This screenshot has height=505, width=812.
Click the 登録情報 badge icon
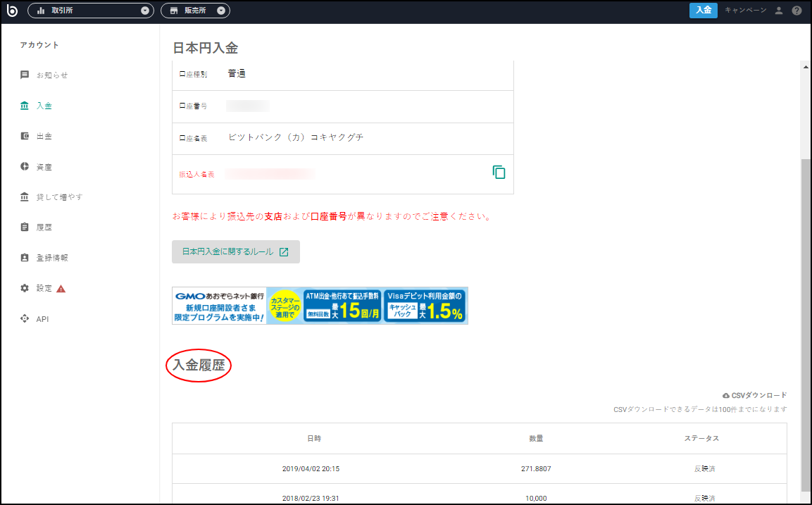click(25, 258)
